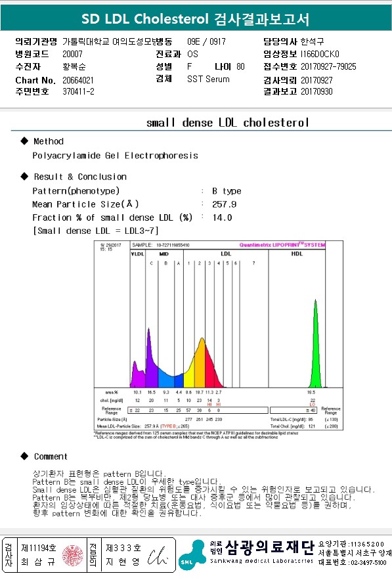392x580 pixels.
Task: Click the Quantimetrix LIPOPRINT SYSTEM label
Action: pos(282,245)
